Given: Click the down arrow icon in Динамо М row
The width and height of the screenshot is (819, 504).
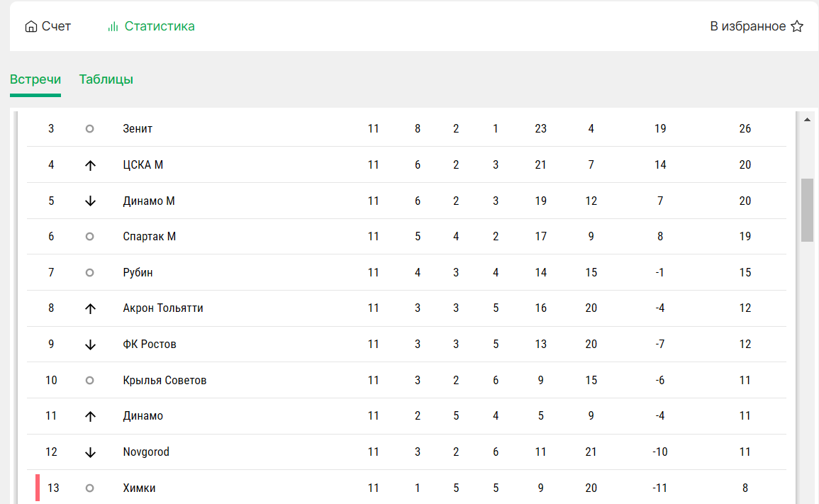Looking at the screenshot, I should click(x=90, y=201).
